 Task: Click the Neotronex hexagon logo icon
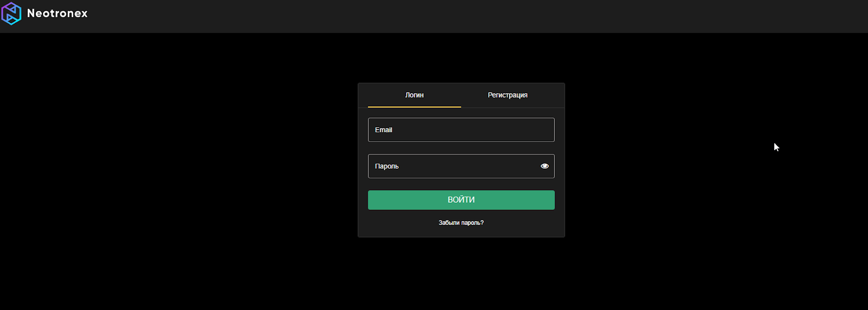point(11,14)
